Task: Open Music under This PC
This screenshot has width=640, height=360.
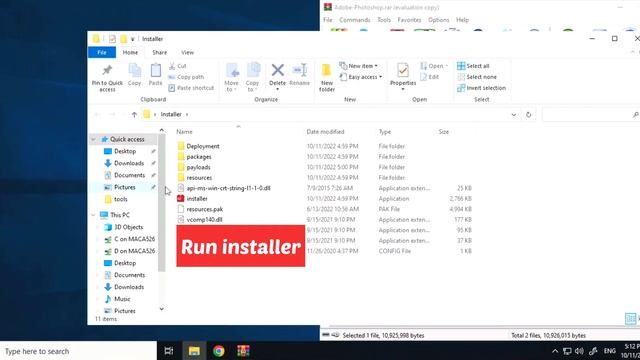Action: pyautogui.click(x=122, y=299)
